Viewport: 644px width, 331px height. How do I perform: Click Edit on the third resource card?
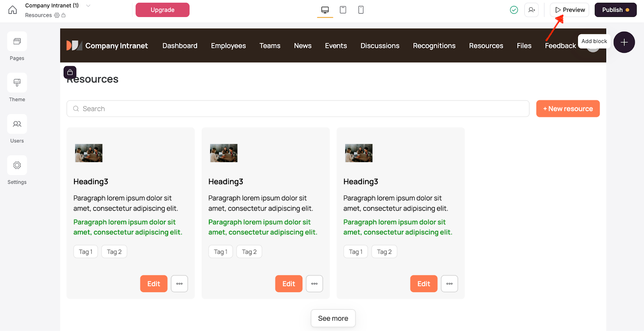point(424,284)
